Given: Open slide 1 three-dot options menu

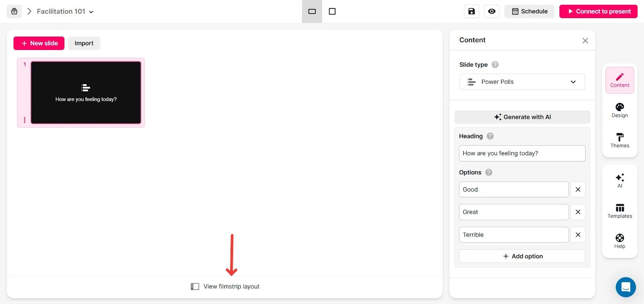Looking at the screenshot, I should click(x=25, y=120).
